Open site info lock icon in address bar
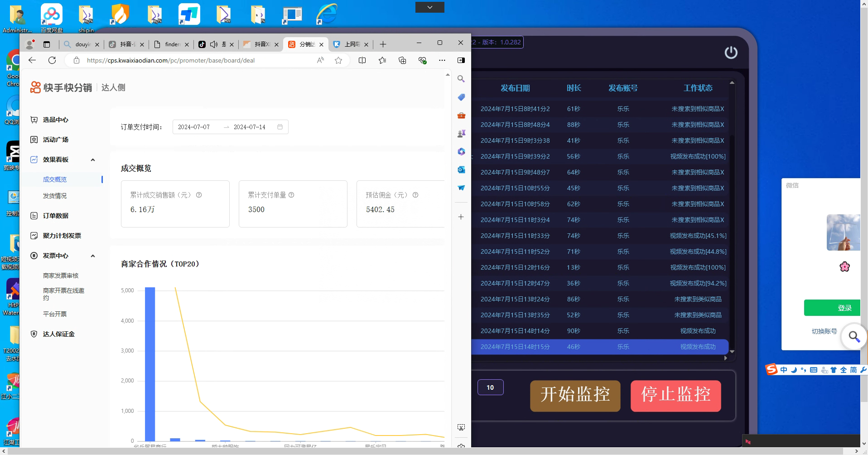This screenshot has width=868, height=455. 77,60
